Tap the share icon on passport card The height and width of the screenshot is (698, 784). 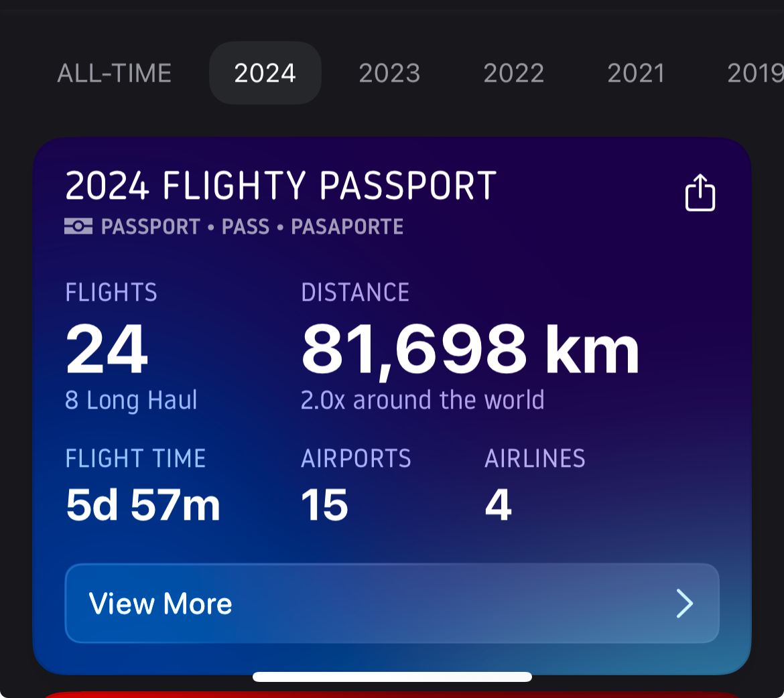(x=700, y=192)
